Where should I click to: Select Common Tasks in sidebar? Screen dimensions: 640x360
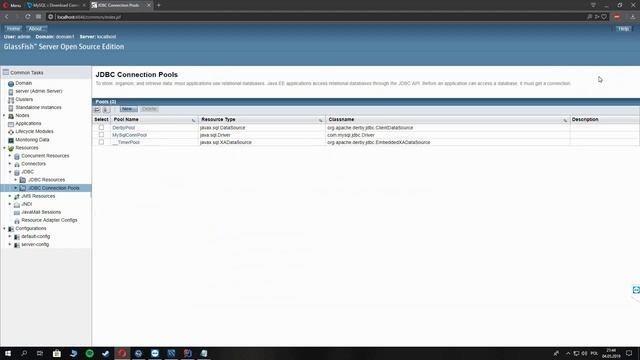click(27, 73)
